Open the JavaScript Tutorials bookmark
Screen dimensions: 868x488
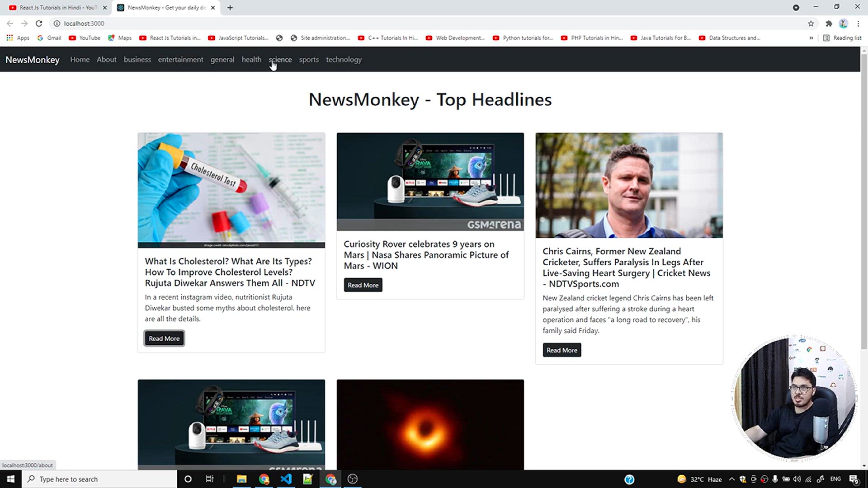(x=238, y=38)
